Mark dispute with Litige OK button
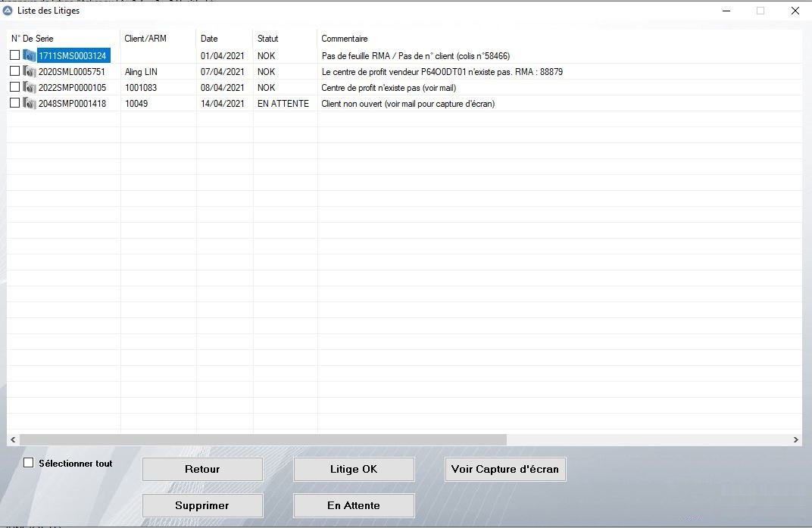The width and height of the screenshot is (812, 528). click(x=354, y=469)
